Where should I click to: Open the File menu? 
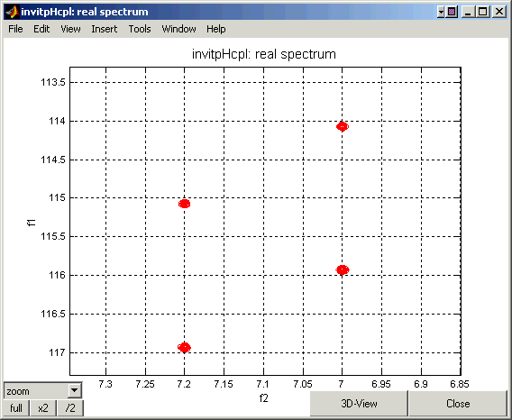point(15,29)
